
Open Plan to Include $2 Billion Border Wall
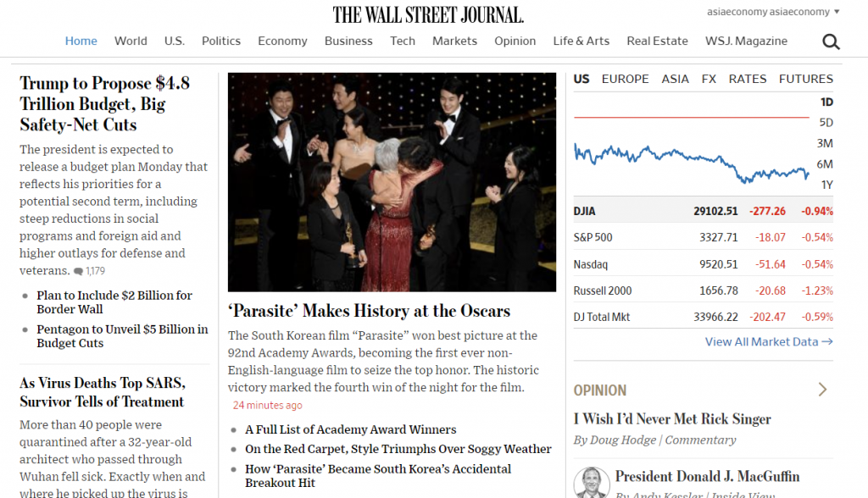(x=114, y=302)
